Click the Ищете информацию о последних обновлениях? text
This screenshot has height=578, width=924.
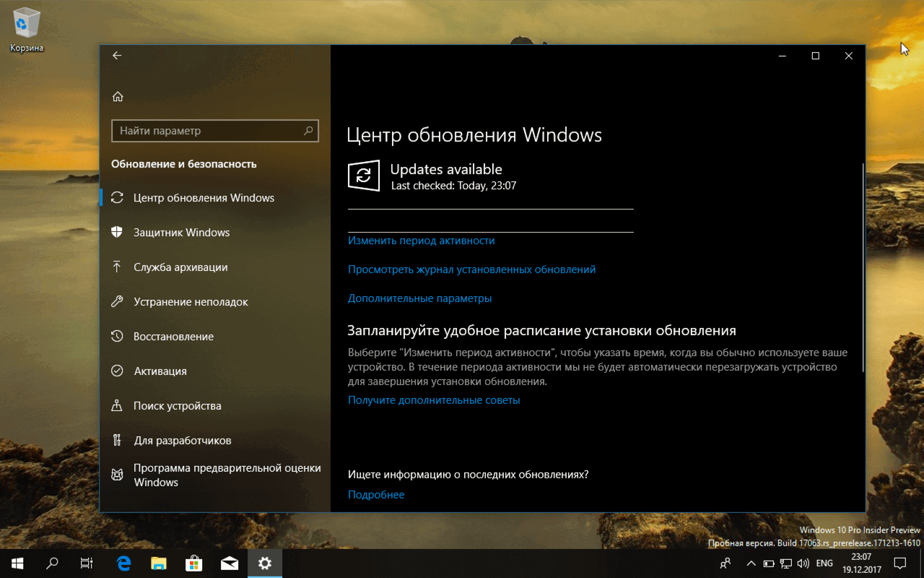(468, 475)
